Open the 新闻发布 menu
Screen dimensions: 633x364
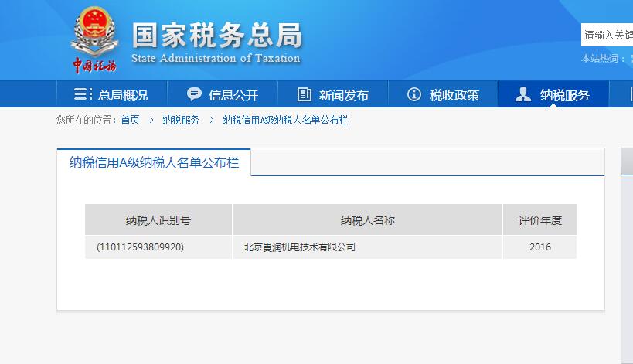332,94
